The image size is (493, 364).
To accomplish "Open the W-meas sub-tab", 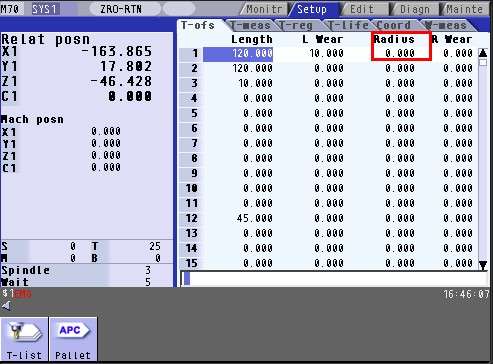I will (x=445, y=26).
